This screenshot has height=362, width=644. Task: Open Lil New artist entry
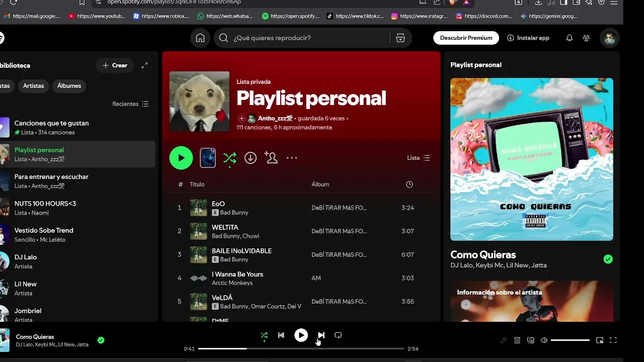click(77, 289)
